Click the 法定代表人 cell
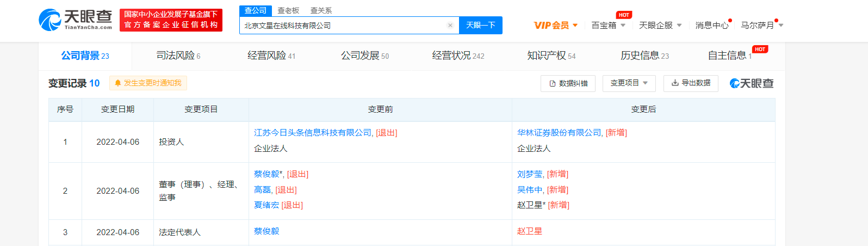868x246 pixels. [x=201, y=232]
